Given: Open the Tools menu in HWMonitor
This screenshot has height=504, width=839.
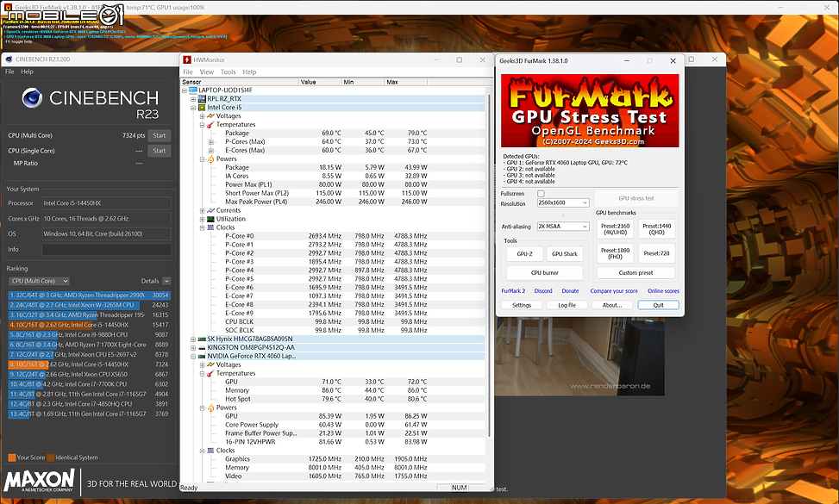Looking at the screenshot, I should point(228,72).
